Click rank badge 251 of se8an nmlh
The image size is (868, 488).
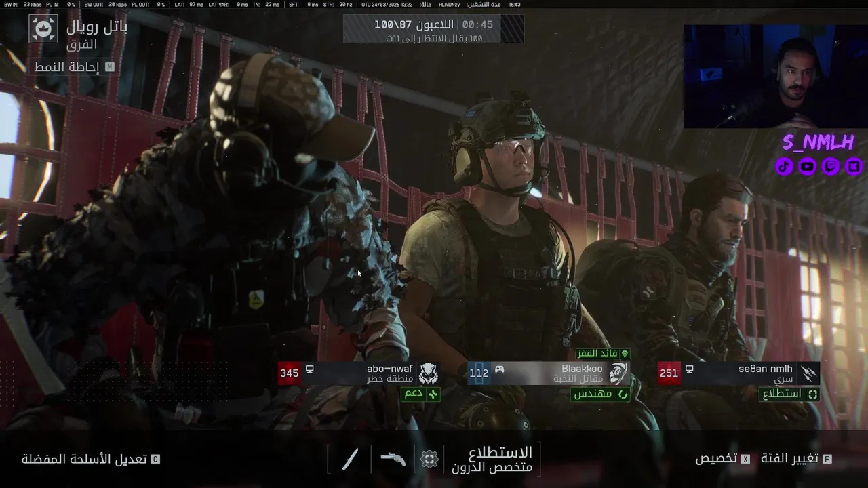[669, 373]
